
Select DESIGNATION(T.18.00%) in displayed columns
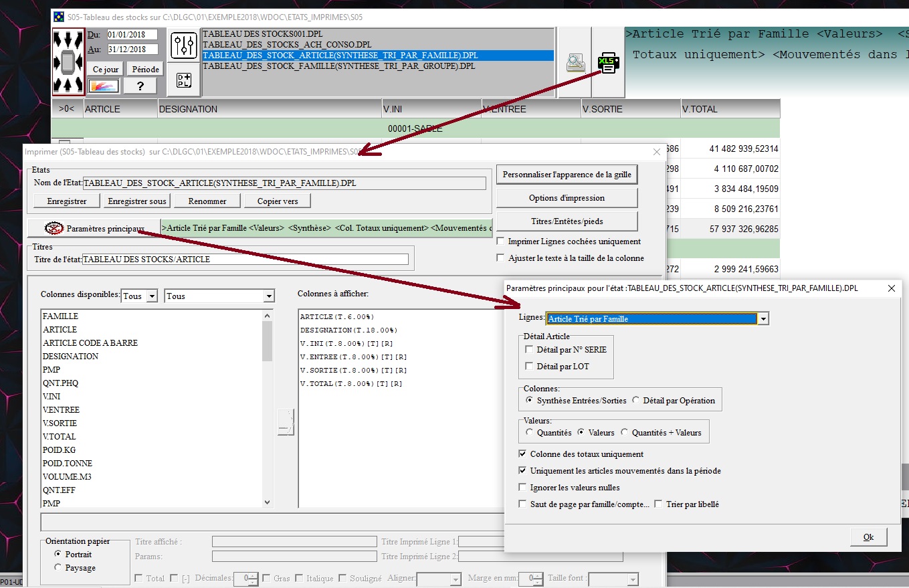pos(348,330)
